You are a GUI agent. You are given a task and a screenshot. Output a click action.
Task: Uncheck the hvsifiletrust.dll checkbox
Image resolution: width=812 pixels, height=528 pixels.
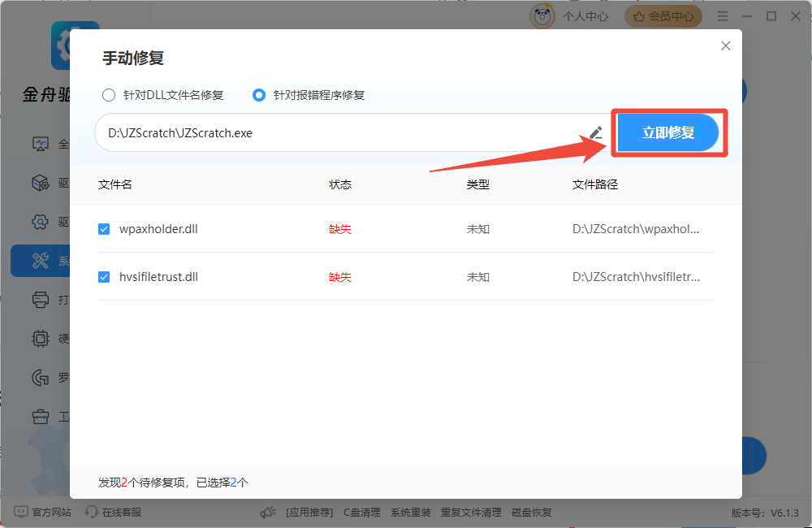[x=104, y=277]
